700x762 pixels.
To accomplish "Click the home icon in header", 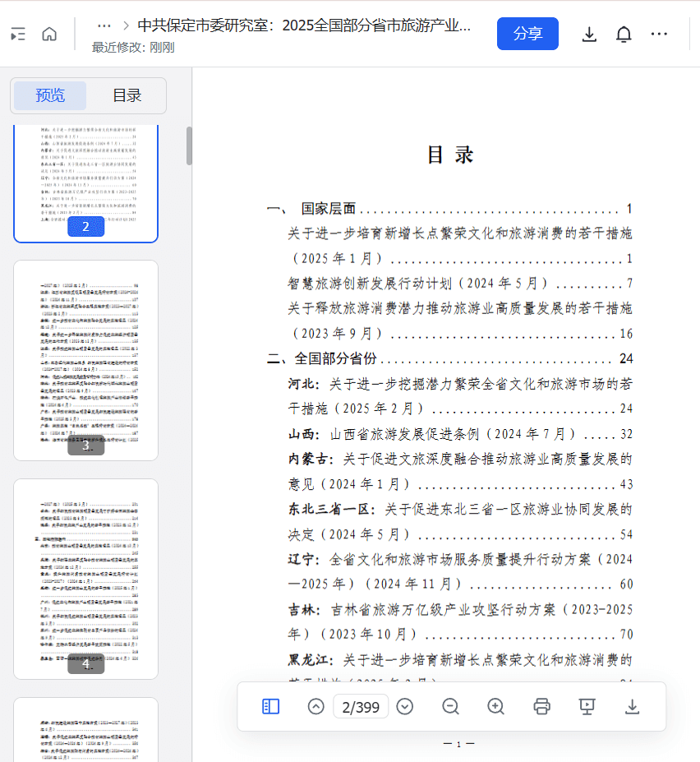I will coord(49,34).
